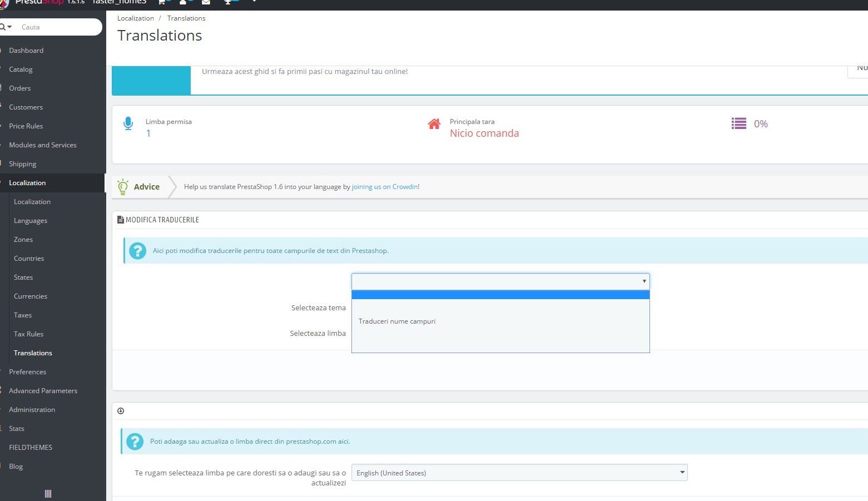Click the highlighted Localization section header in sidebar
Viewport: 868px width, 501px height.
[x=27, y=183]
